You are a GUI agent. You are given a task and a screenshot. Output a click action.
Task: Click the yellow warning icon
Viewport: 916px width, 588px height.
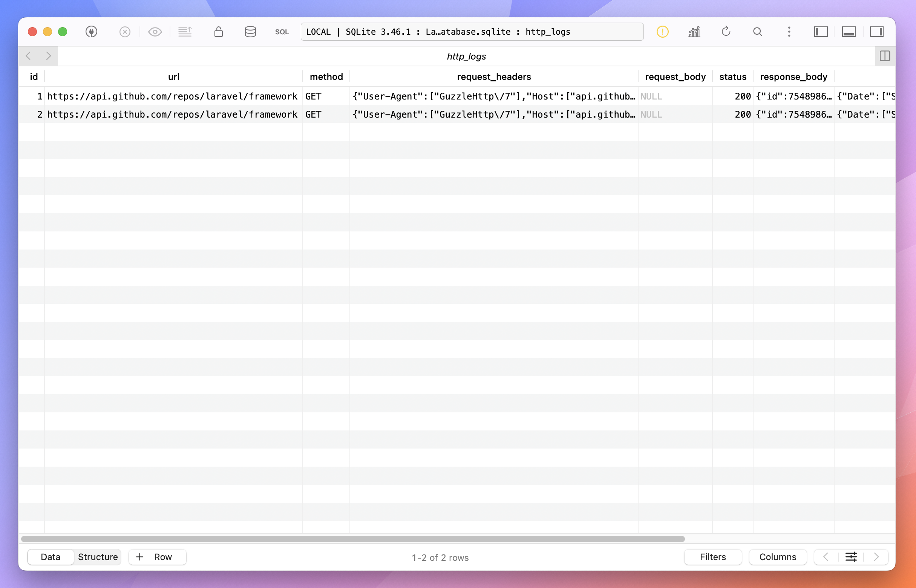tap(662, 32)
